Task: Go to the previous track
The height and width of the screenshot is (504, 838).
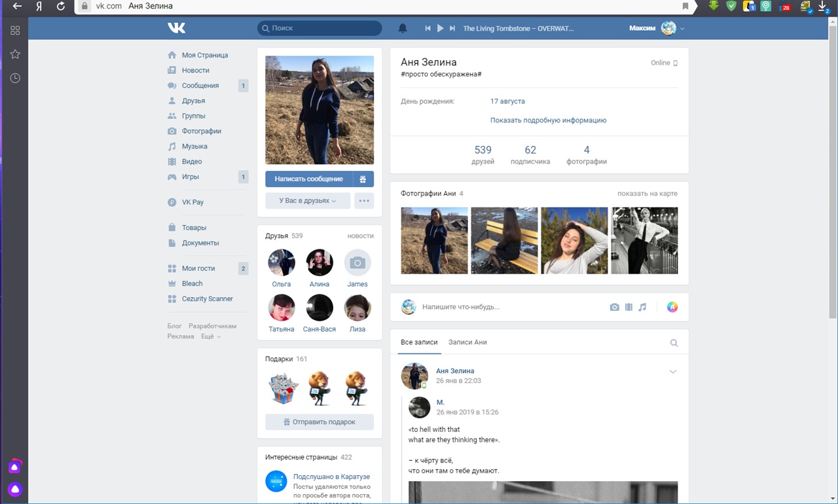Action: pos(428,28)
